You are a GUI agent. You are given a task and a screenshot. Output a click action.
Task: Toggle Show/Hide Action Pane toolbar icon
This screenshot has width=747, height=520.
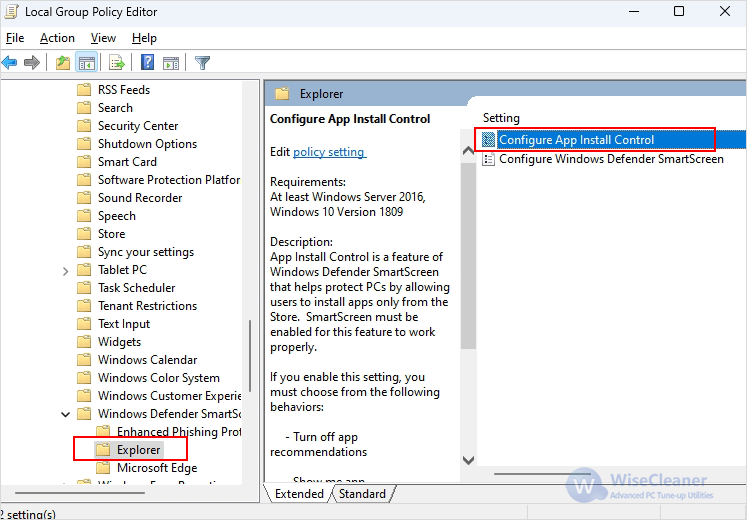(x=171, y=62)
